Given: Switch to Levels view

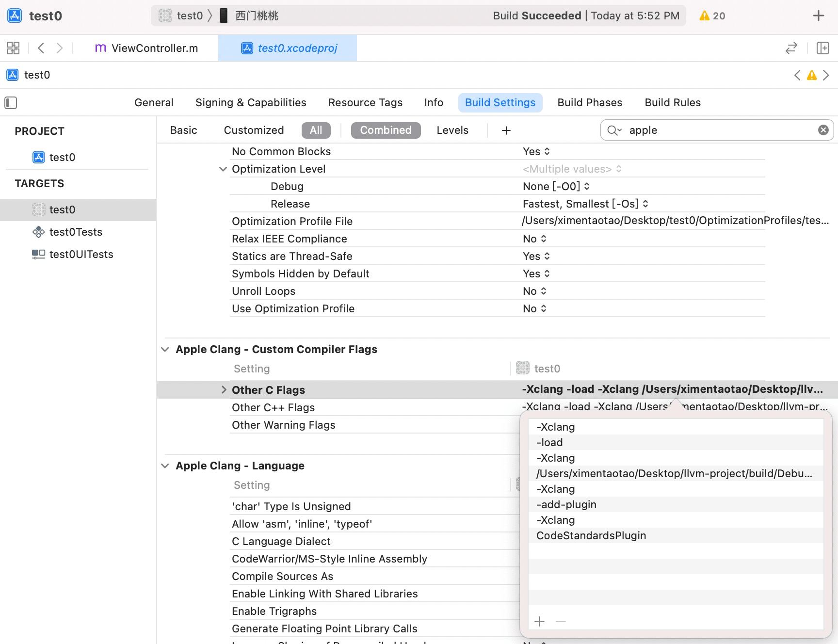Looking at the screenshot, I should (452, 130).
